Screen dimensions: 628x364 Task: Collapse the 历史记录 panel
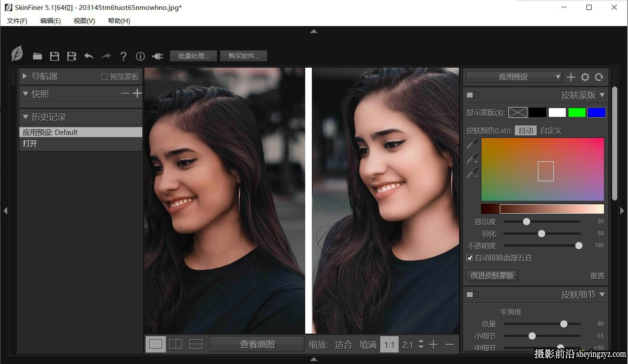[x=25, y=116]
